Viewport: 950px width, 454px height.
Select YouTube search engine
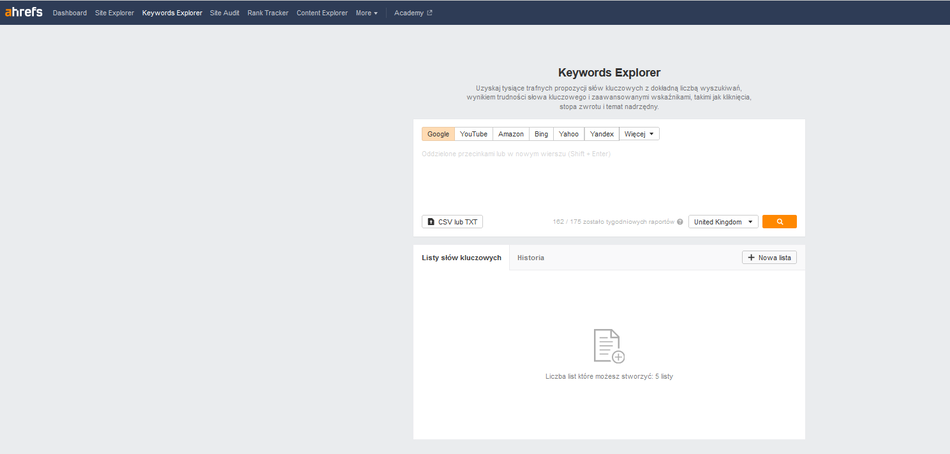(473, 134)
